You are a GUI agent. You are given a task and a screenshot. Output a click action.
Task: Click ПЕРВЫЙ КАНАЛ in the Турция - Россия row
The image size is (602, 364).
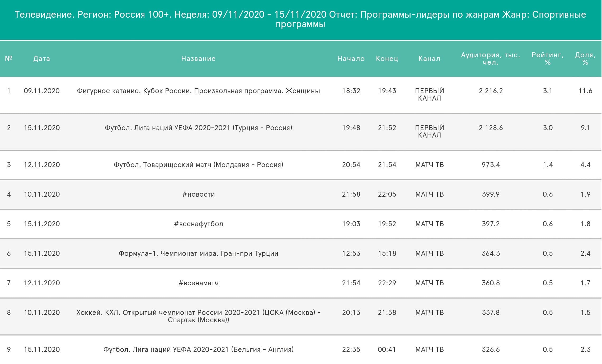point(430,131)
